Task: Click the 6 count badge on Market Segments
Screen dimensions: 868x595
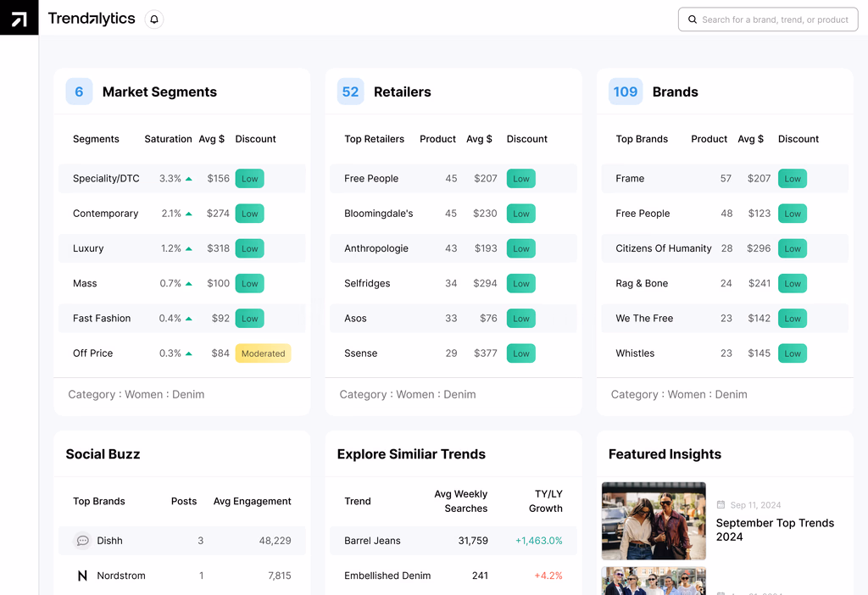Action: point(79,92)
